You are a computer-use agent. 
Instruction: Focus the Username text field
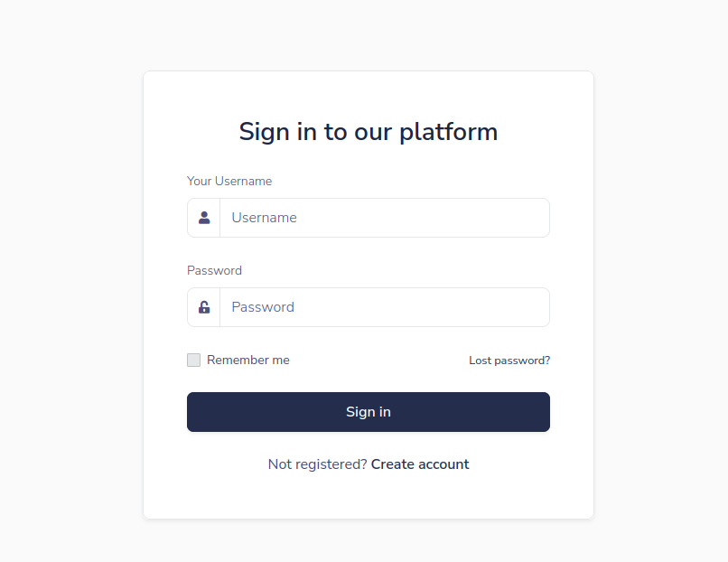click(x=385, y=218)
